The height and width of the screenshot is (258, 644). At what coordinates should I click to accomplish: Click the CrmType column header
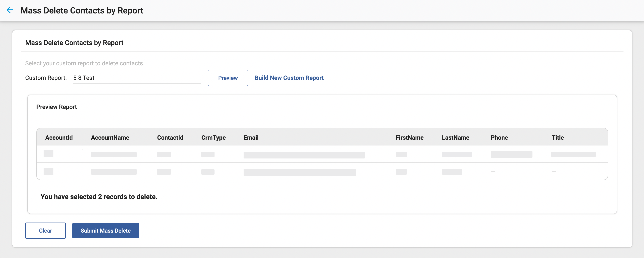(x=213, y=138)
